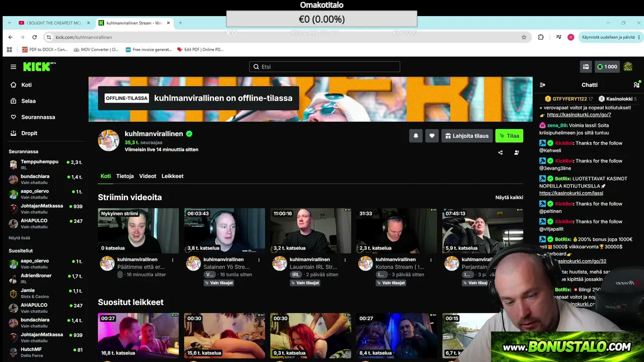
Task: Open browser extensions puzzle icon
Action: pos(541,37)
